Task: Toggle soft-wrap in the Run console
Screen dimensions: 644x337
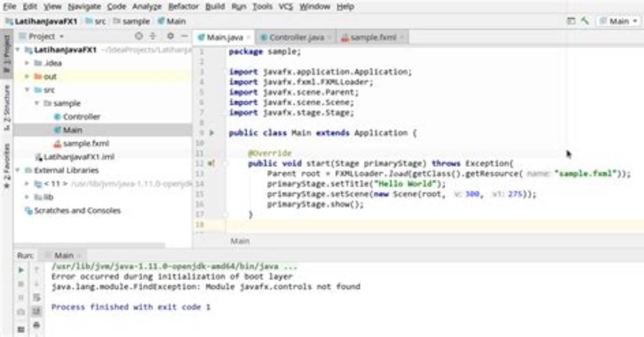Action: [36, 298]
